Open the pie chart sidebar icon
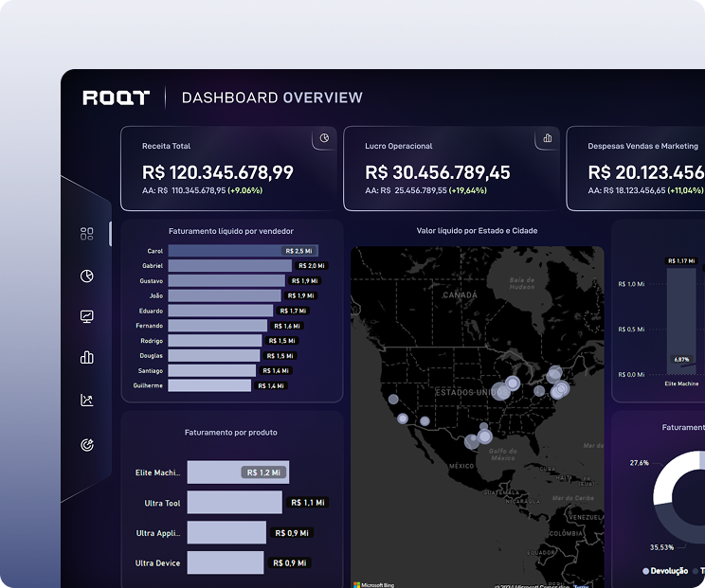 [x=87, y=276]
